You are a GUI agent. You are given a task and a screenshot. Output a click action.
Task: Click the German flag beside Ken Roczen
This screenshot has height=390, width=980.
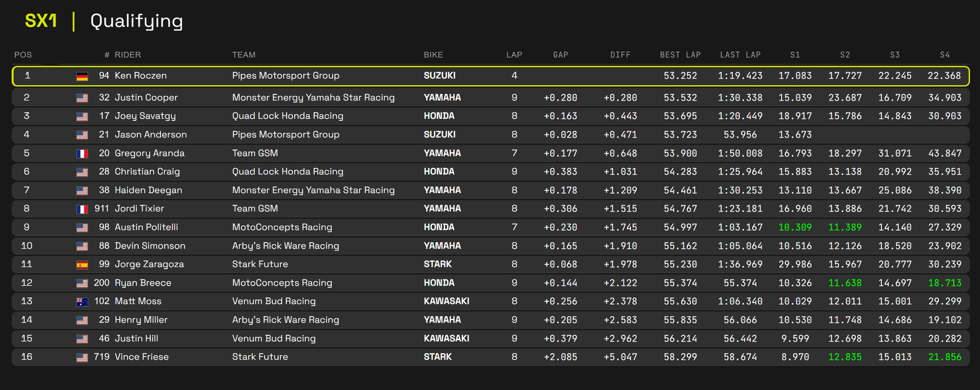pyautogui.click(x=82, y=76)
